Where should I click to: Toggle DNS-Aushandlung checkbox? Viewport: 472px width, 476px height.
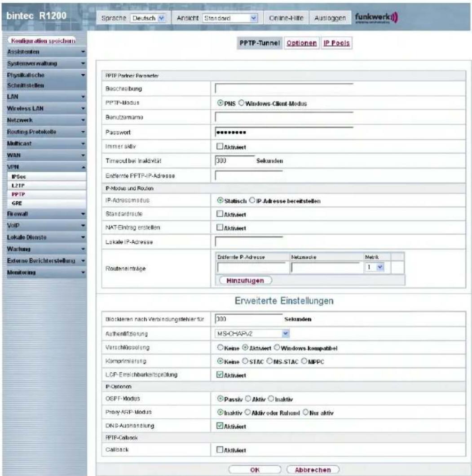tap(220, 426)
